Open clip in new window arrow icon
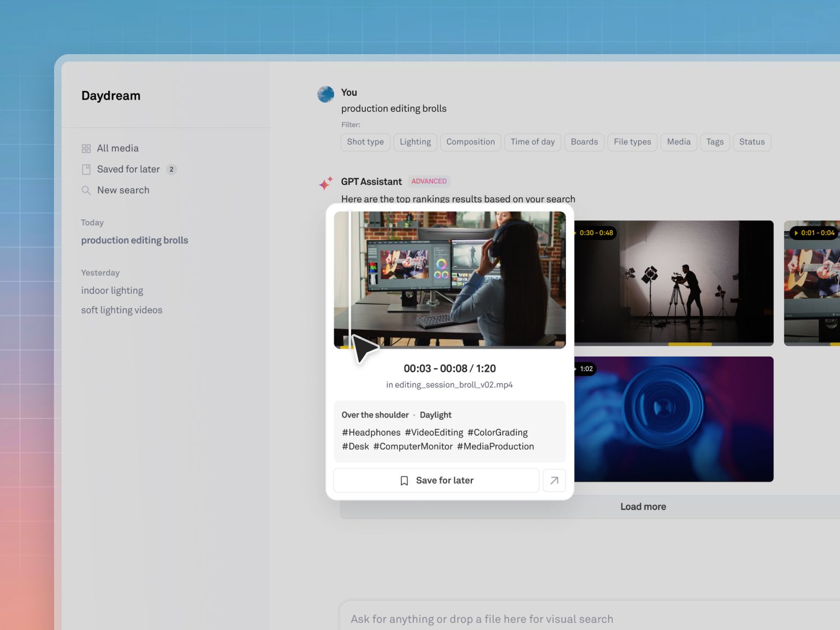 tap(554, 481)
